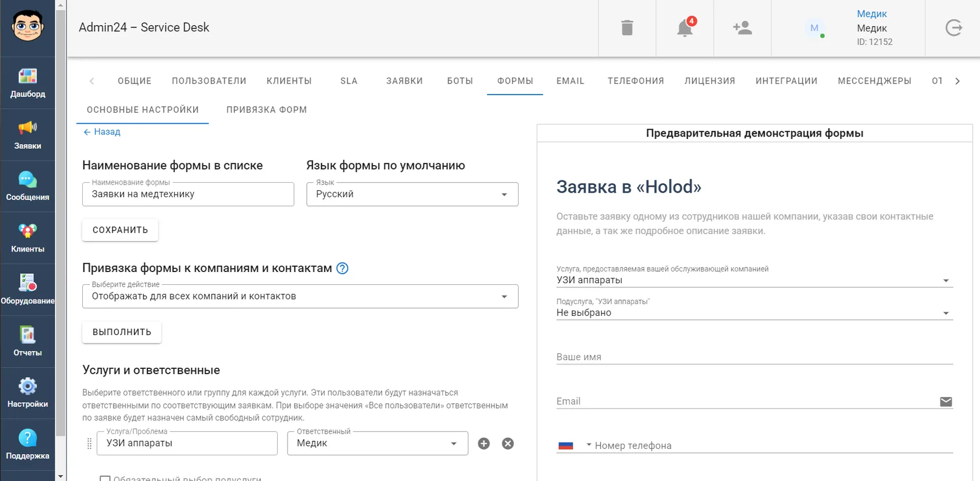The image size is (980, 481).
Task: Open the Заявки sidebar section
Action: [x=27, y=135]
